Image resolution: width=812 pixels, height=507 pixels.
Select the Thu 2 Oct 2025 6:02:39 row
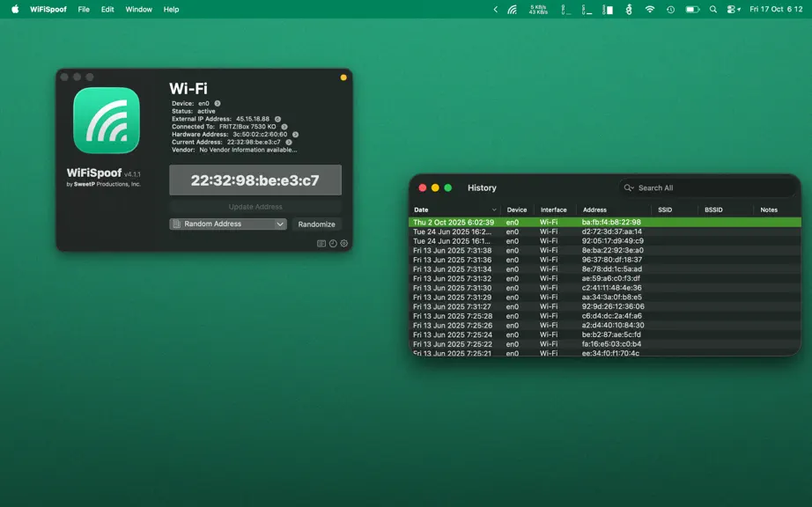pos(605,223)
